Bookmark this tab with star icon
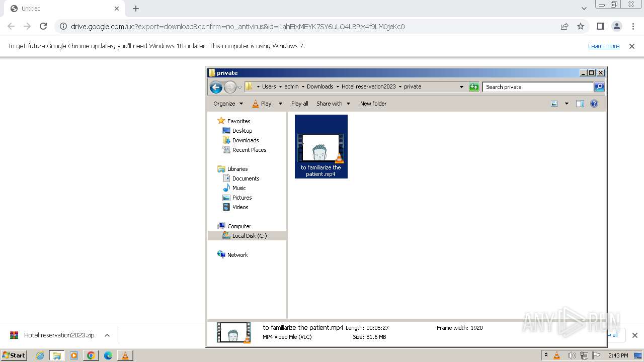The height and width of the screenshot is (362, 644). (581, 26)
